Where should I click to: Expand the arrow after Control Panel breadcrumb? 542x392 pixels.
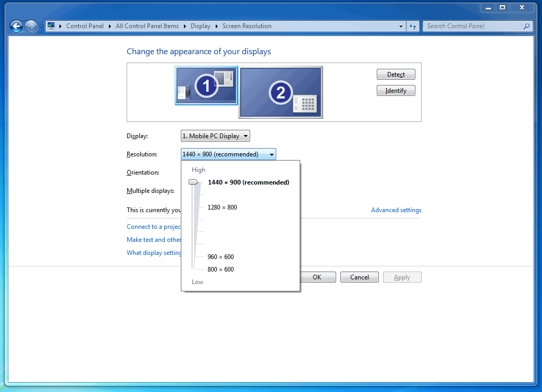pyautogui.click(x=109, y=26)
